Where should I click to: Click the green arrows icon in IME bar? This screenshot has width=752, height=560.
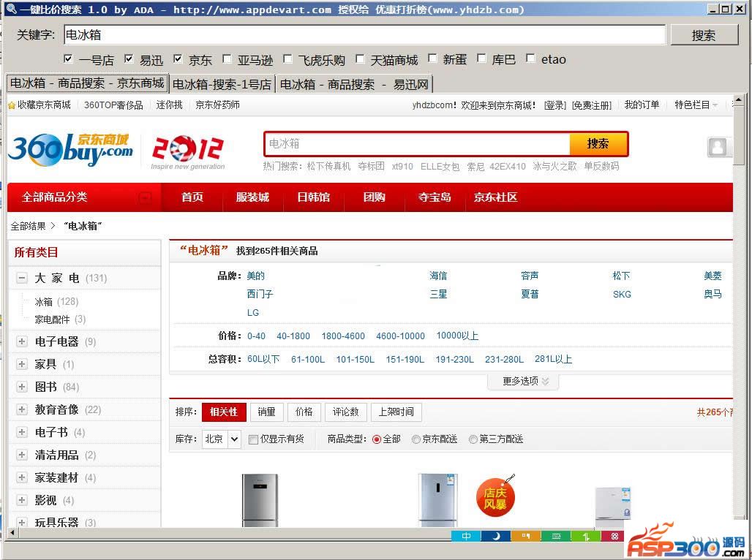click(586, 536)
